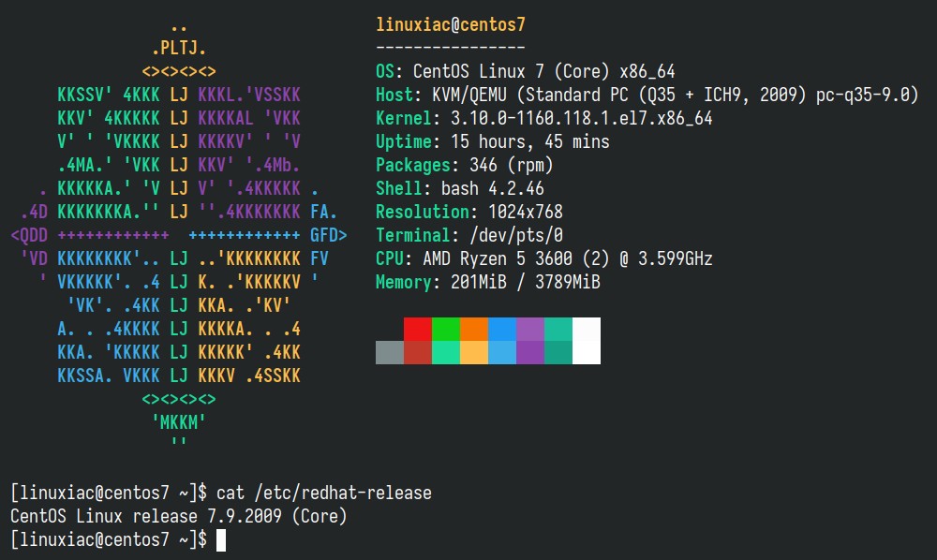
Task: Click the 'cat /etc/redhat-release' command text
Action: [x=324, y=493]
